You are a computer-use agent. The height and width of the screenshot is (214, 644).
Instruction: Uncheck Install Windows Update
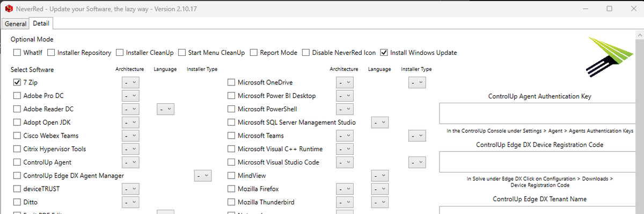coord(384,53)
